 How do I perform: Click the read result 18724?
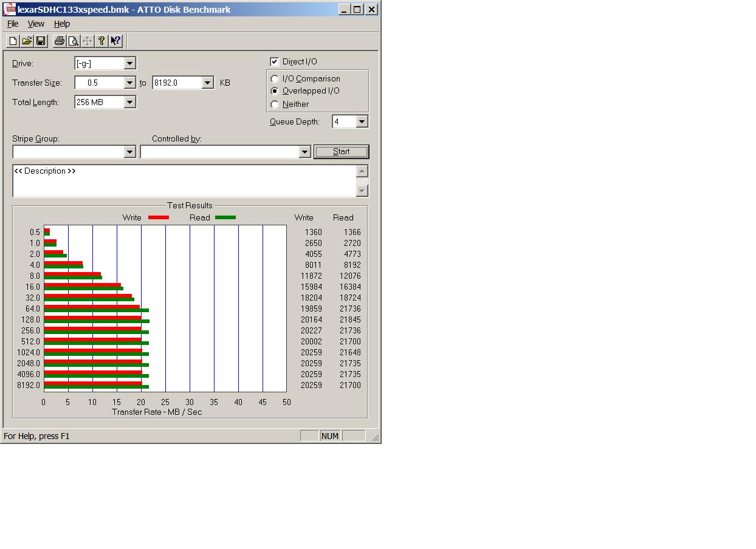(350, 298)
